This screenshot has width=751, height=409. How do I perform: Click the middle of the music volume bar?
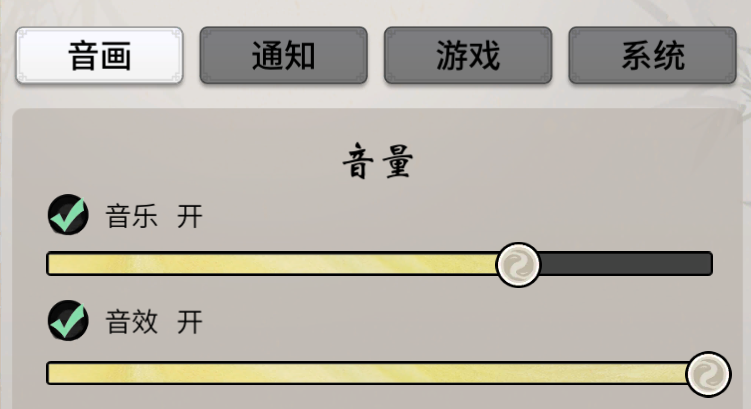379,264
